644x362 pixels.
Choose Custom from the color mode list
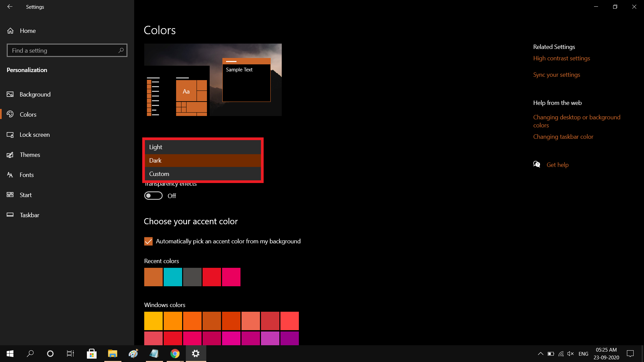tap(203, 174)
